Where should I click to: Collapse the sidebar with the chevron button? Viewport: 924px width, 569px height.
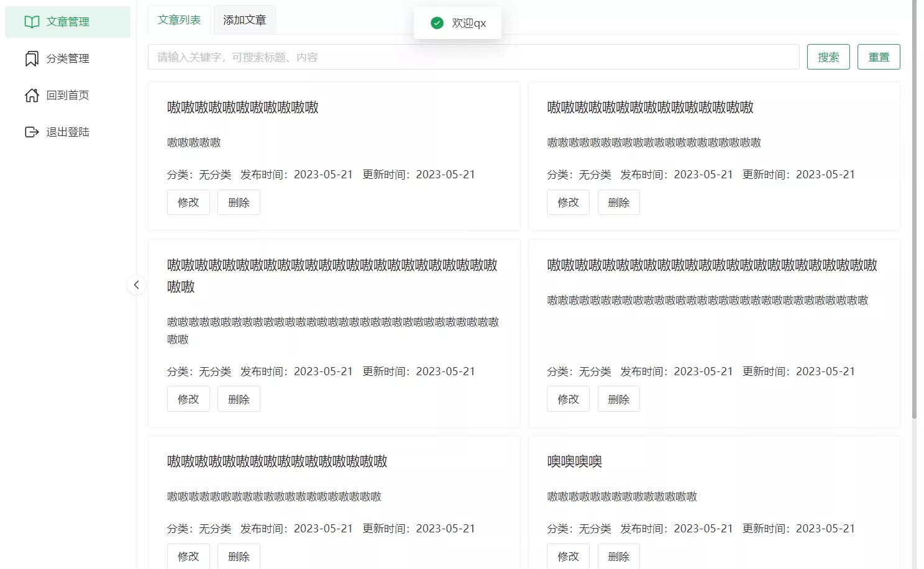coord(137,285)
